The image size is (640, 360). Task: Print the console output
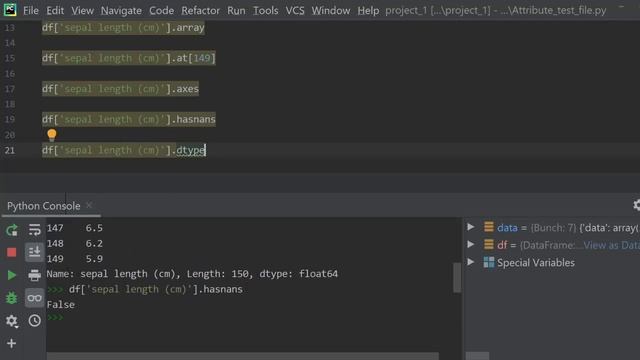[x=35, y=275]
